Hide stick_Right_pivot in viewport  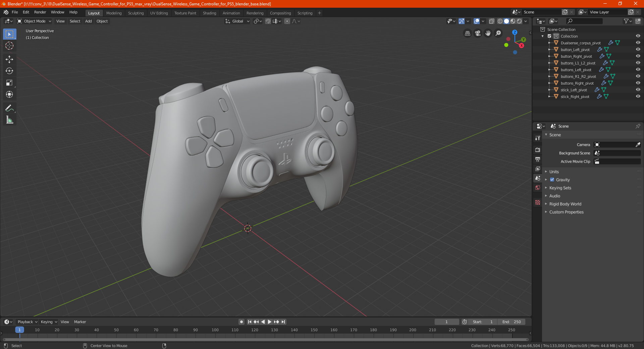(x=638, y=96)
